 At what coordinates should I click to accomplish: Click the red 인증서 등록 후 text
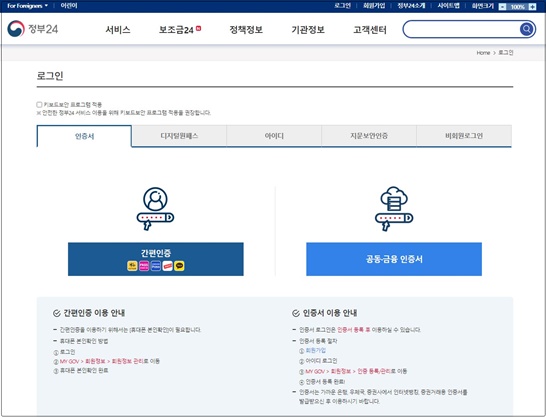[x=354, y=330]
